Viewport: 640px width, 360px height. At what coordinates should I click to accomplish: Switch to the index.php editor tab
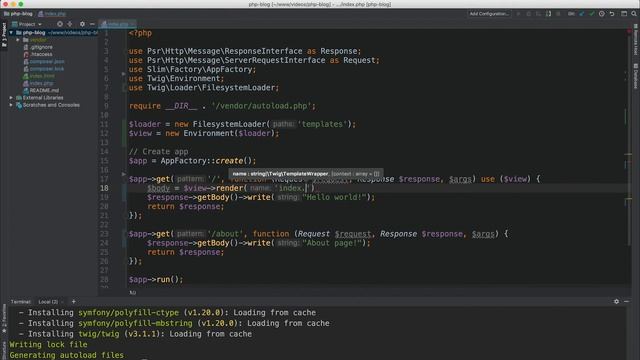coord(117,24)
